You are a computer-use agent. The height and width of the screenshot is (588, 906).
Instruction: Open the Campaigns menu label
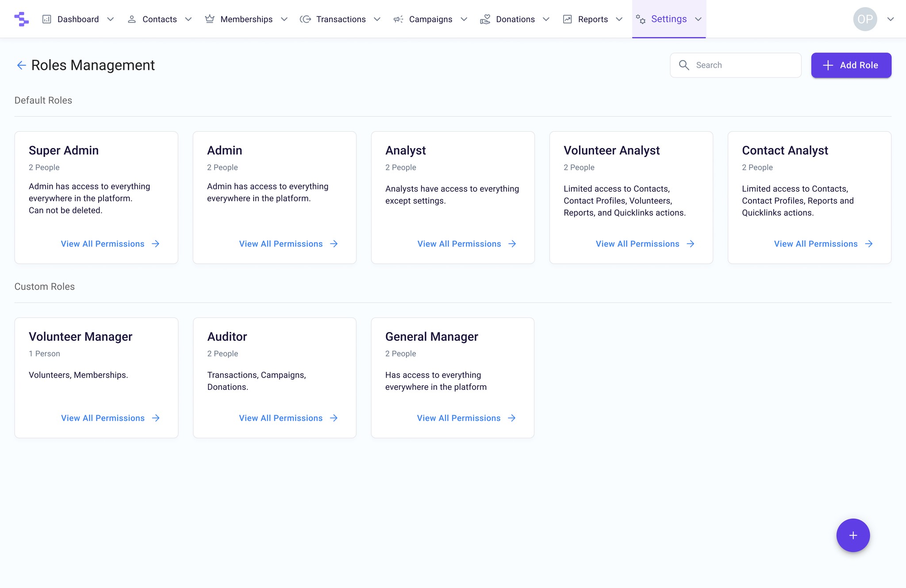point(430,19)
